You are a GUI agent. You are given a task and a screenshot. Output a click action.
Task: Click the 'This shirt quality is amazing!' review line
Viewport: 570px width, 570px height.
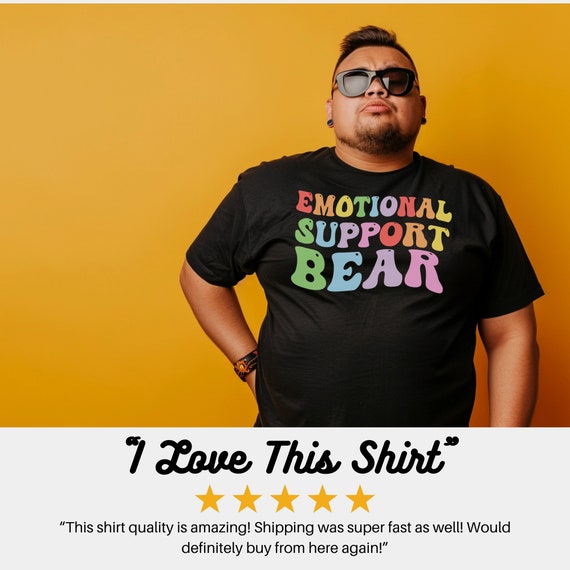tap(155, 527)
